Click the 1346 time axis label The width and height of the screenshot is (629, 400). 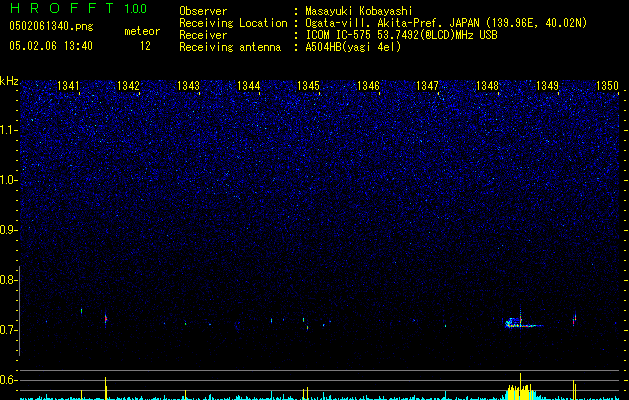pyautogui.click(x=368, y=85)
